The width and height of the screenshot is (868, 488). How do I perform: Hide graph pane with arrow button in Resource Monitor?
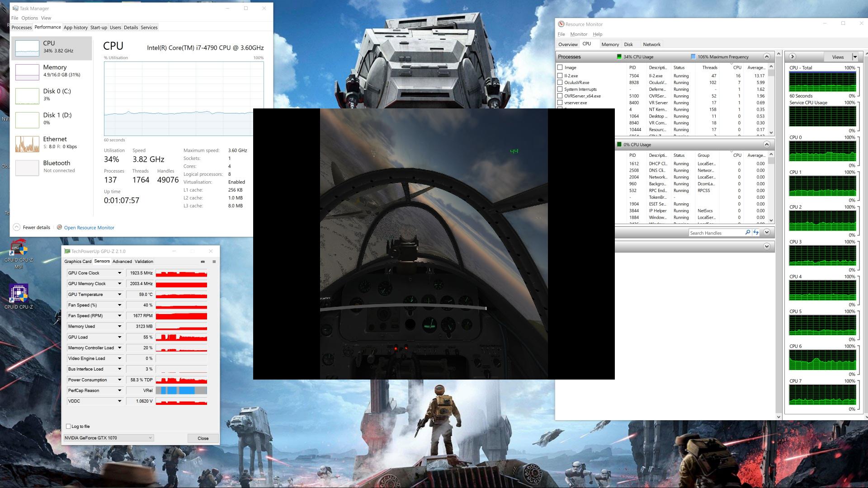pos(793,57)
